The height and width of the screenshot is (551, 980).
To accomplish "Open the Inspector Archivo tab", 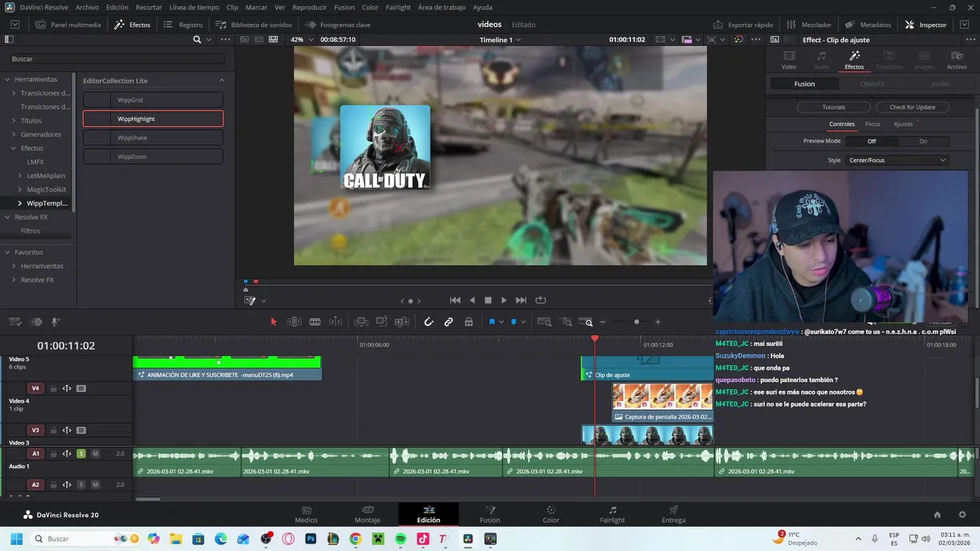I will coord(957,60).
